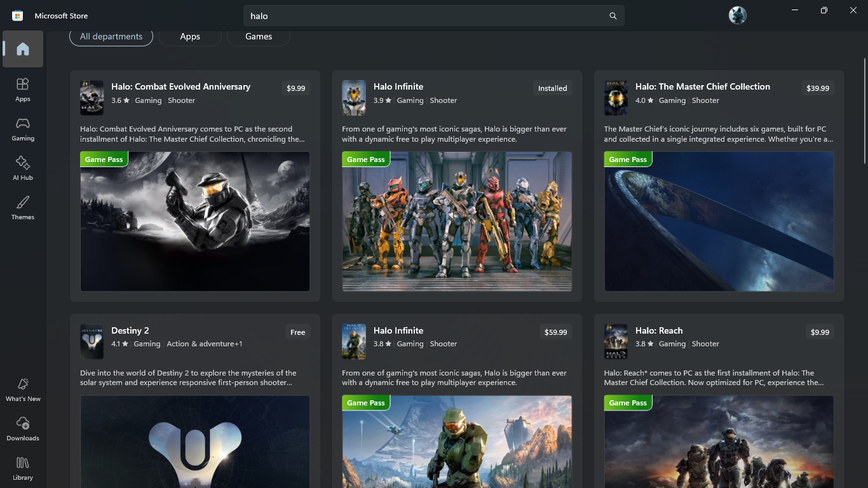Viewport: 868px width, 488px height.
Task: Click the Game Pass badge on installed Halo Infinite
Action: 366,159
